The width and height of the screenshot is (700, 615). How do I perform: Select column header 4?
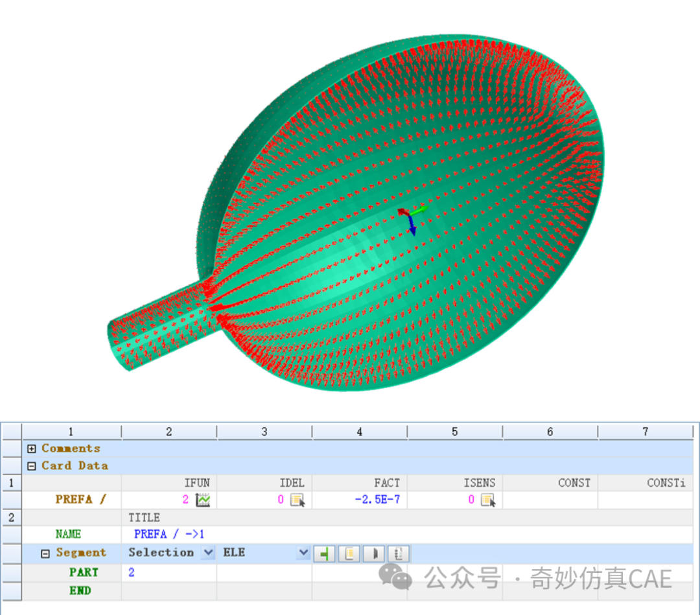359,432
